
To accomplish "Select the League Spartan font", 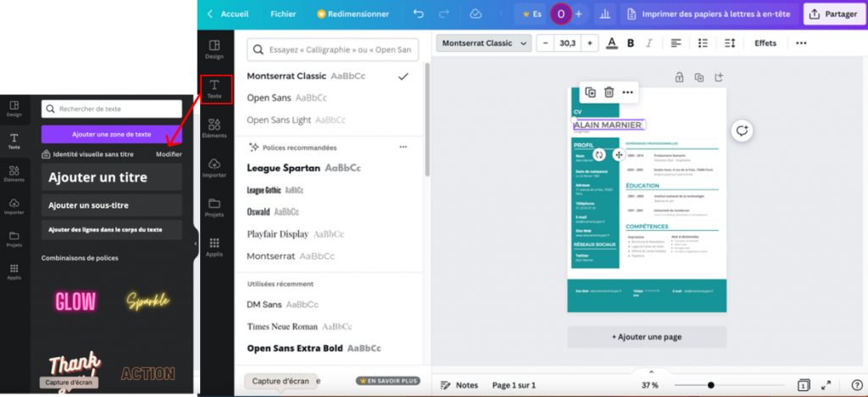I will (x=328, y=168).
